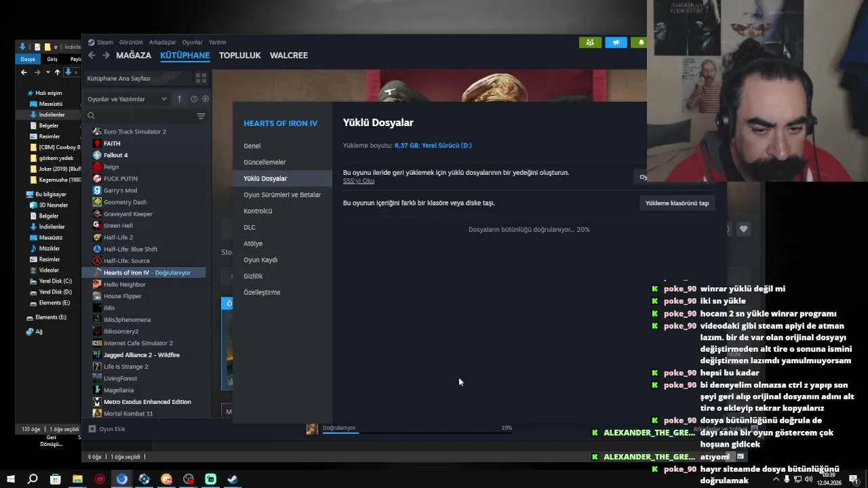Viewport: 868px width, 488px height.
Task: Switch to MAĞAZA tab
Action: (134, 56)
